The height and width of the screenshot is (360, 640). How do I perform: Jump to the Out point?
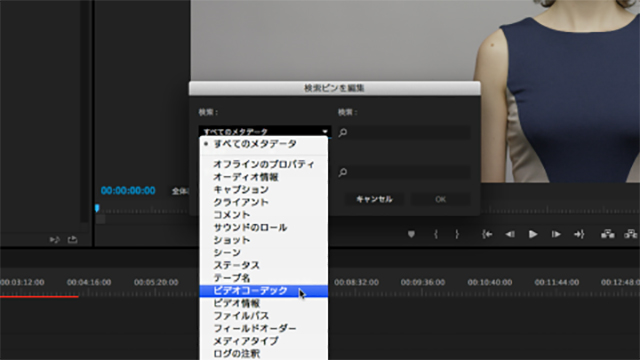[579, 234]
